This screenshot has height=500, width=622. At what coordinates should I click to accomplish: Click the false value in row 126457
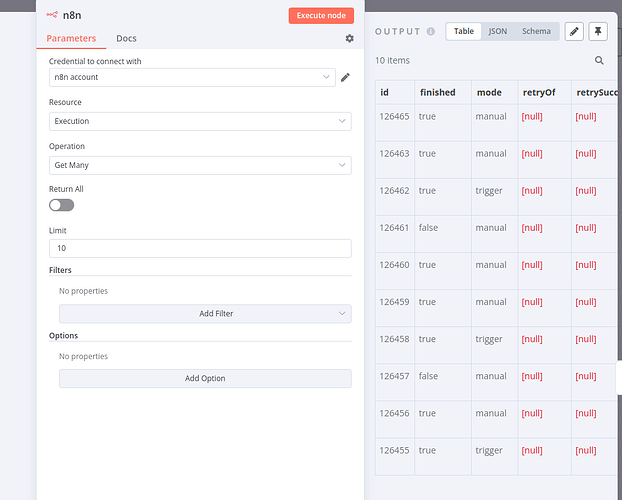pos(428,376)
